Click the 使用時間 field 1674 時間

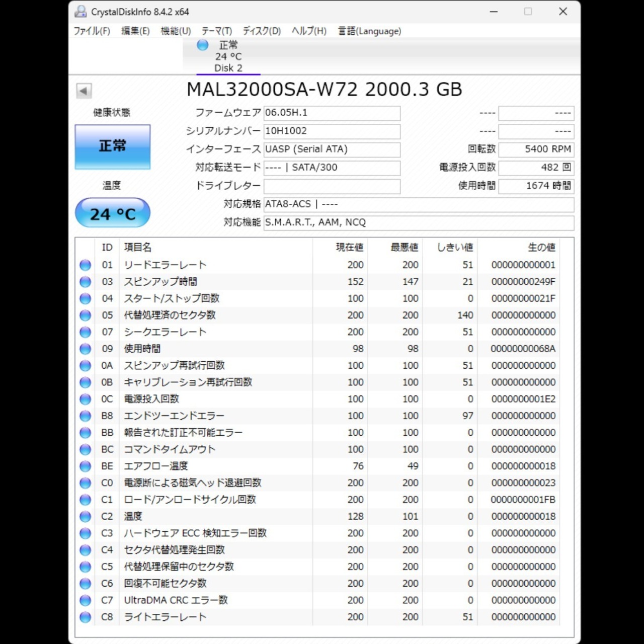click(x=536, y=186)
